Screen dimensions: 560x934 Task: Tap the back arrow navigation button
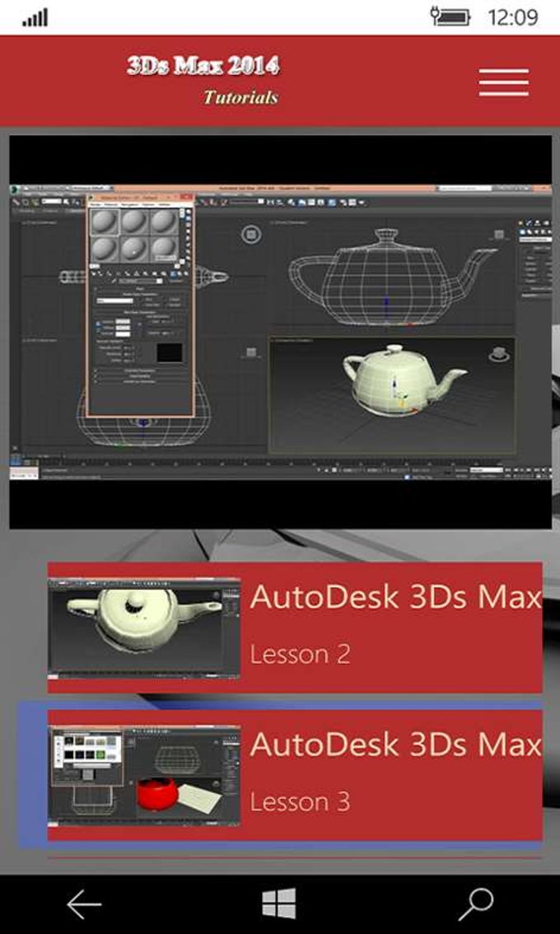pyautogui.click(x=84, y=904)
